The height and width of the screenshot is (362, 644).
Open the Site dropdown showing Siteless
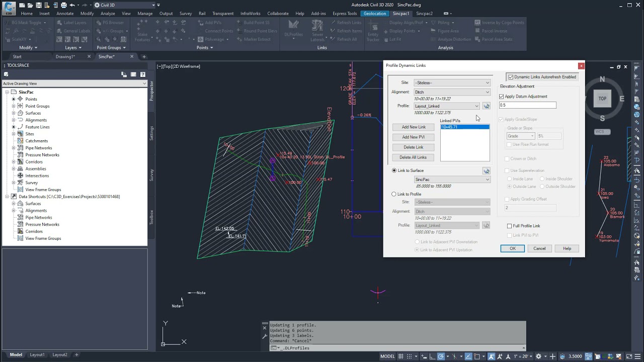tap(452, 82)
